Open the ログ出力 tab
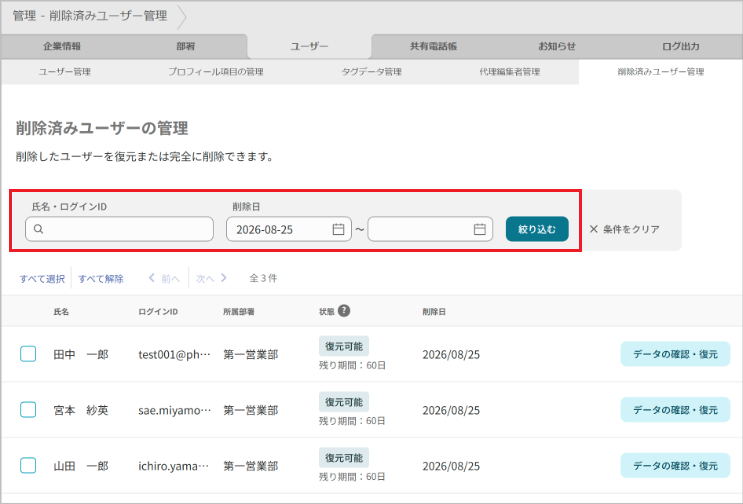The image size is (743, 504). point(680,46)
